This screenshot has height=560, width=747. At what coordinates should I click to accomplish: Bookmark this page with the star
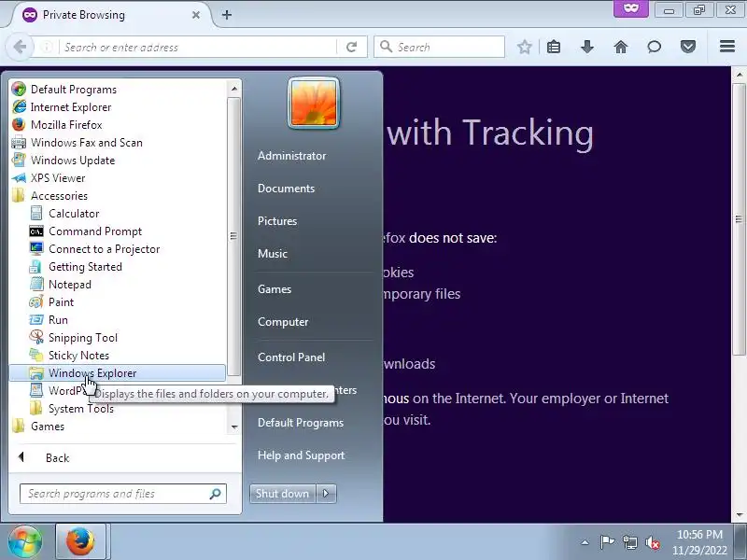[x=525, y=47]
